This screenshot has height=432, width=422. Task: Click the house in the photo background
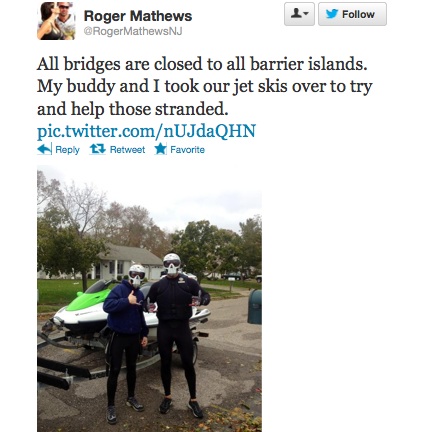pyautogui.click(x=132, y=263)
